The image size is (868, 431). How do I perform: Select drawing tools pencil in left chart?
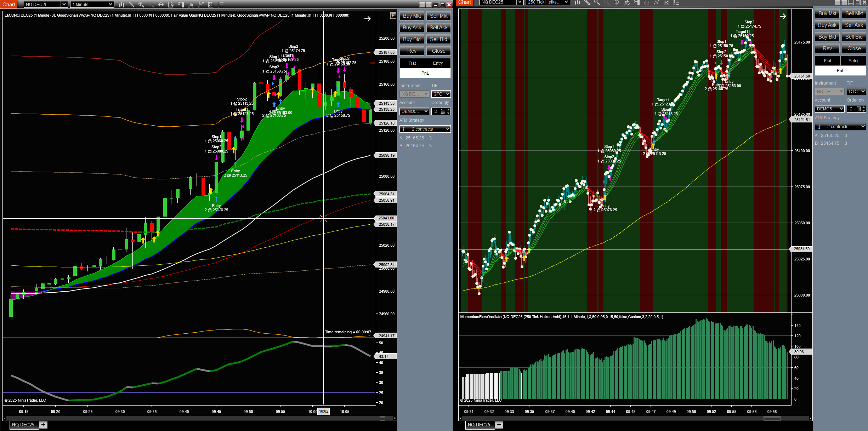[131, 5]
